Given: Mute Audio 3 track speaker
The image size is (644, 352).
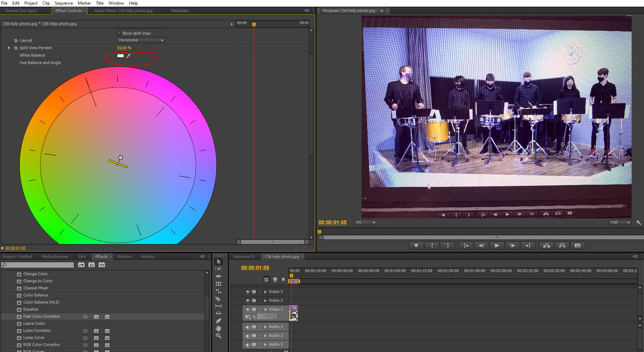Looking at the screenshot, I should [248, 345].
